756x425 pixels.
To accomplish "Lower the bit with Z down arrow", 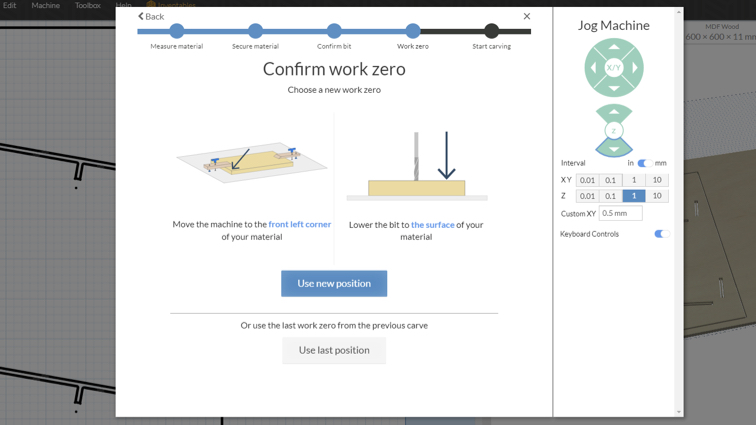I will click(x=614, y=149).
